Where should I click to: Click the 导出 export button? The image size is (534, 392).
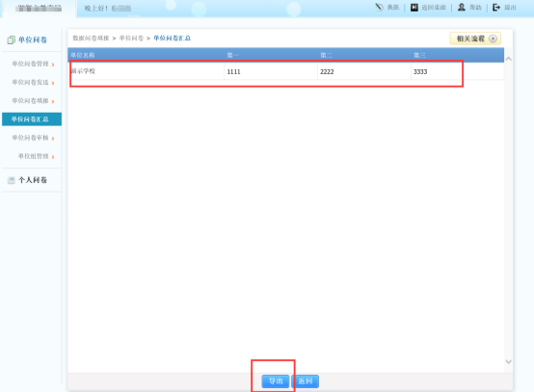coord(276,381)
